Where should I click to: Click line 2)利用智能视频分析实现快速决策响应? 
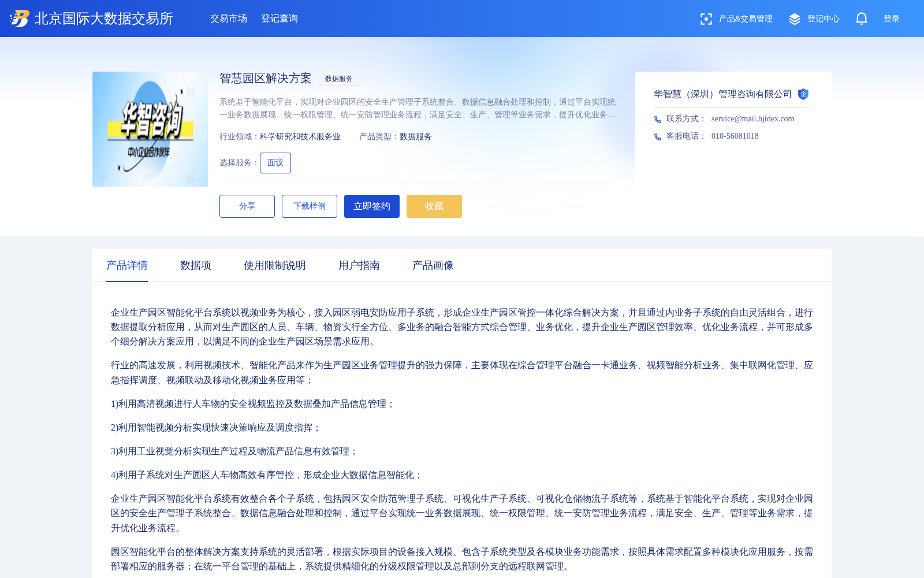(x=216, y=428)
